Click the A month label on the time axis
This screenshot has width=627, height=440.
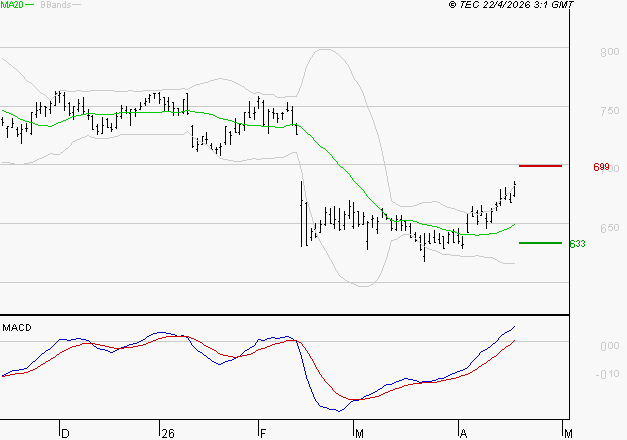click(x=463, y=433)
